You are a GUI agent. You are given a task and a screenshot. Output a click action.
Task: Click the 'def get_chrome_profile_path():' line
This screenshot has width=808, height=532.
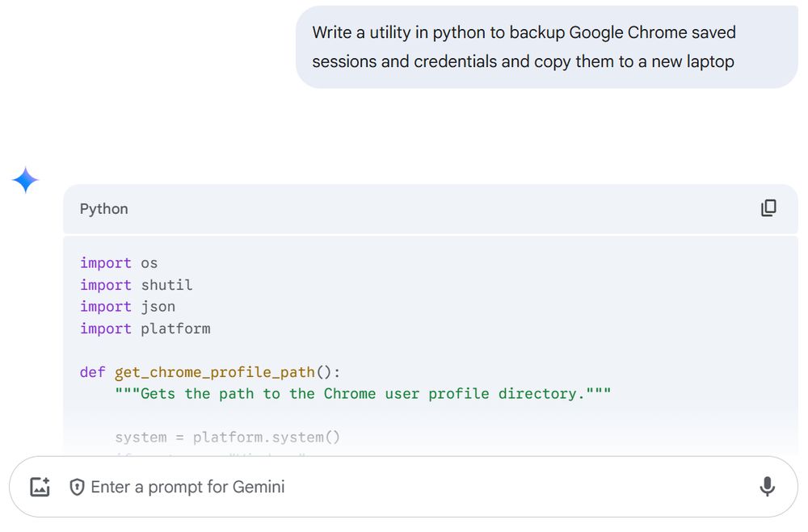coord(210,372)
